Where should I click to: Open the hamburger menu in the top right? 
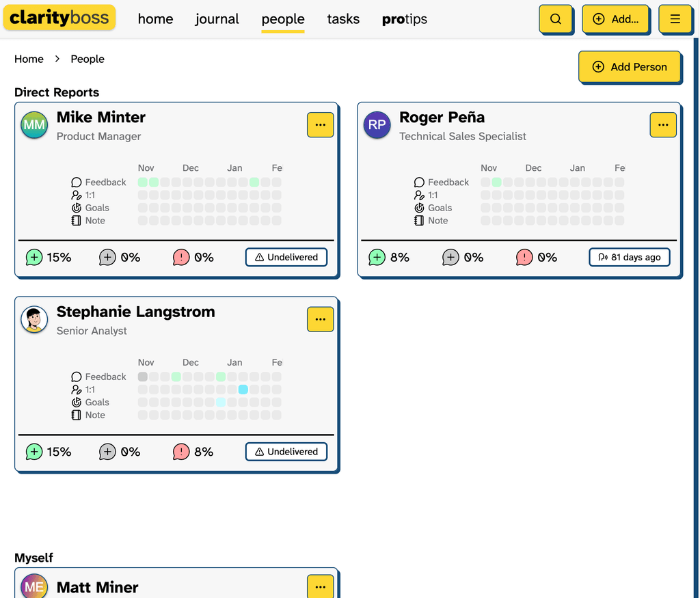(675, 19)
